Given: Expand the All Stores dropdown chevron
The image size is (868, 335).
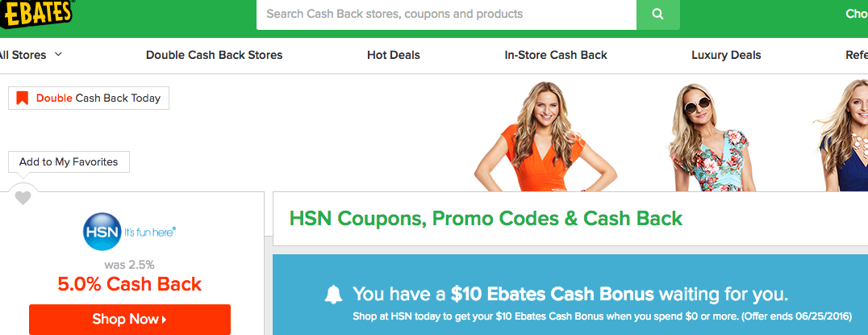Looking at the screenshot, I should coord(58,54).
